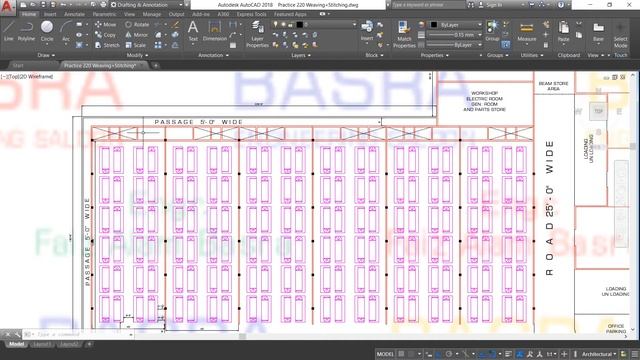The image size is (640, 360).
Task: Click the black object color swatch in Properties
Action: click(x=434, y=25)
